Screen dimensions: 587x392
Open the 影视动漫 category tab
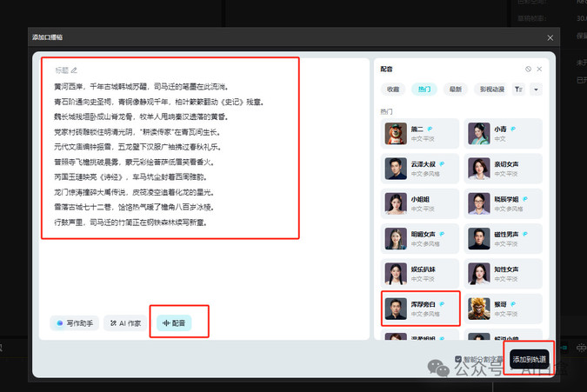pyautogui.click(x=490, y=89)
